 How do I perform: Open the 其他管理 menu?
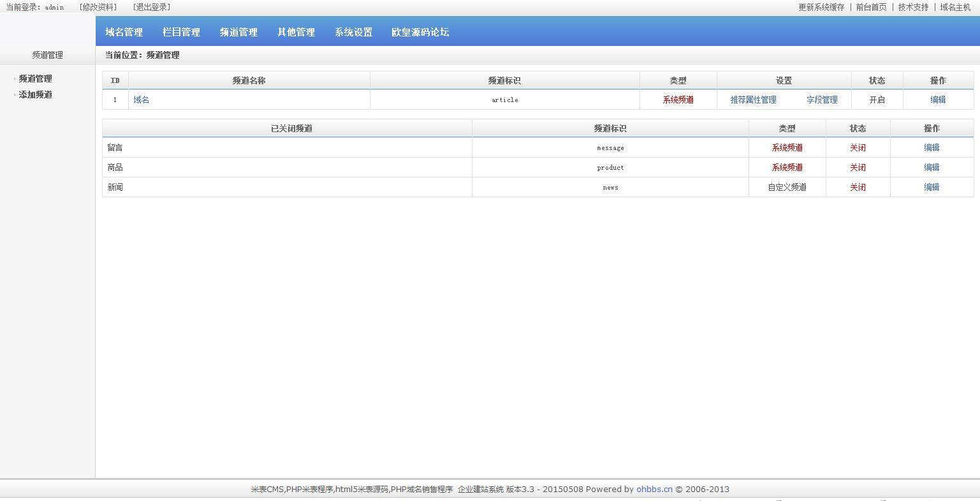[x=295, y=32]
